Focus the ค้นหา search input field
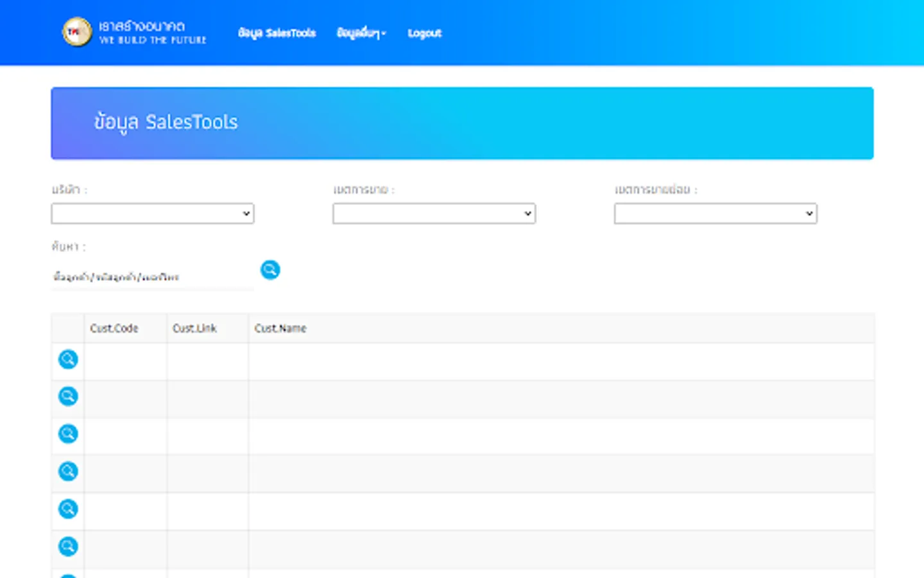Viewport: 924px width, 578px height. pyautogui.click(x=153, y=277)
